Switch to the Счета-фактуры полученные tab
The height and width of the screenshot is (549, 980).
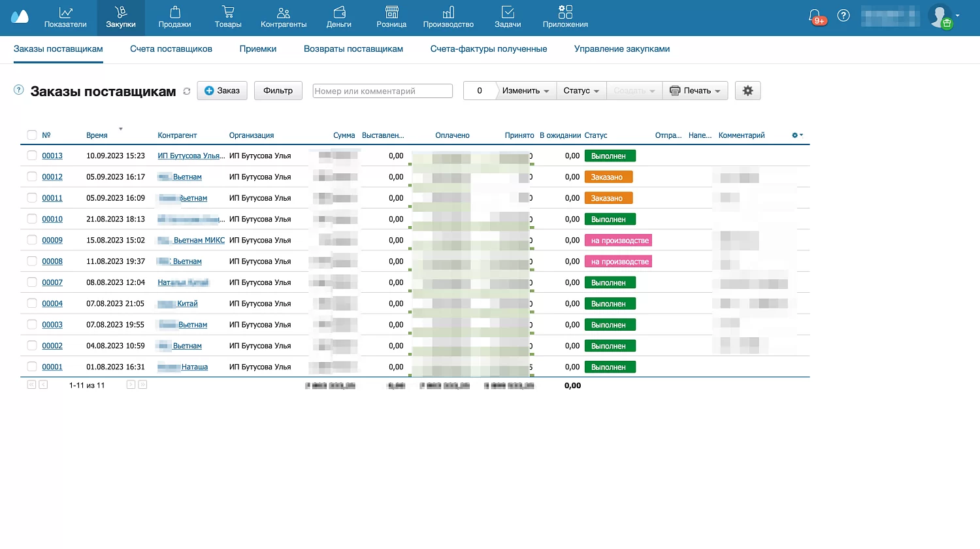click(489, 49)
